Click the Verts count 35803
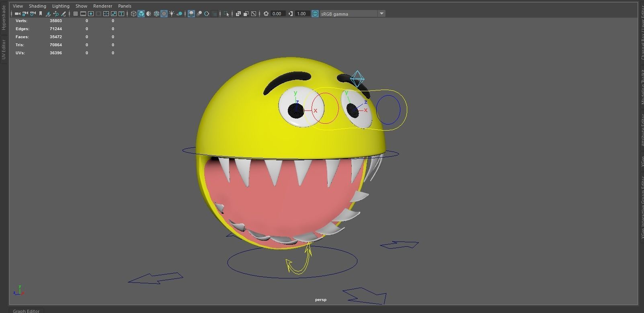Viewport: 644px width, 313px height. (56, 20)
